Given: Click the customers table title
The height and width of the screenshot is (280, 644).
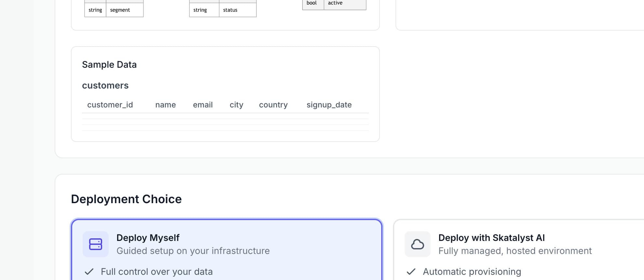Looking at the screenshot, I should click(105, 85).
